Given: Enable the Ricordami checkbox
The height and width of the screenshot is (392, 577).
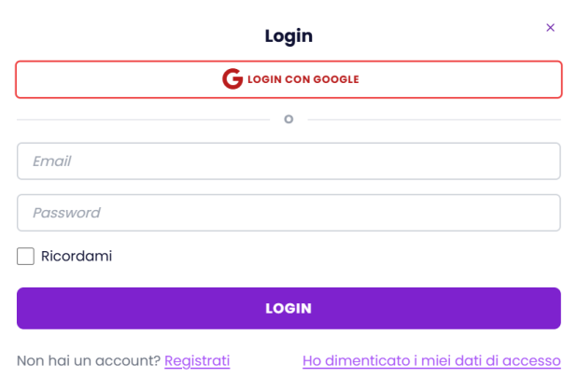Looking at the screenshot, I should tap(25, 256).
